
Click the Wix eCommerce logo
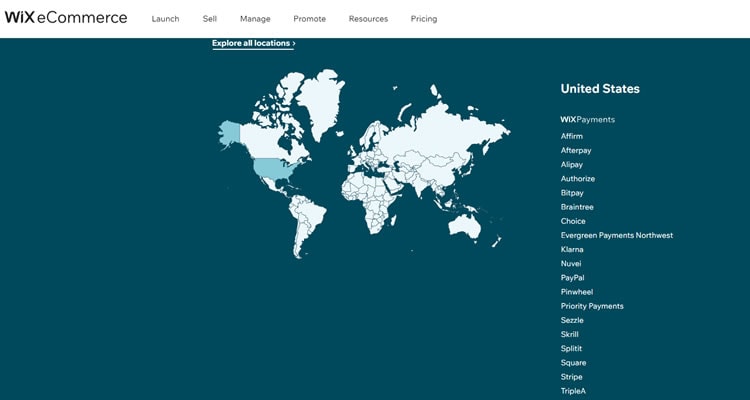point(66,18)
